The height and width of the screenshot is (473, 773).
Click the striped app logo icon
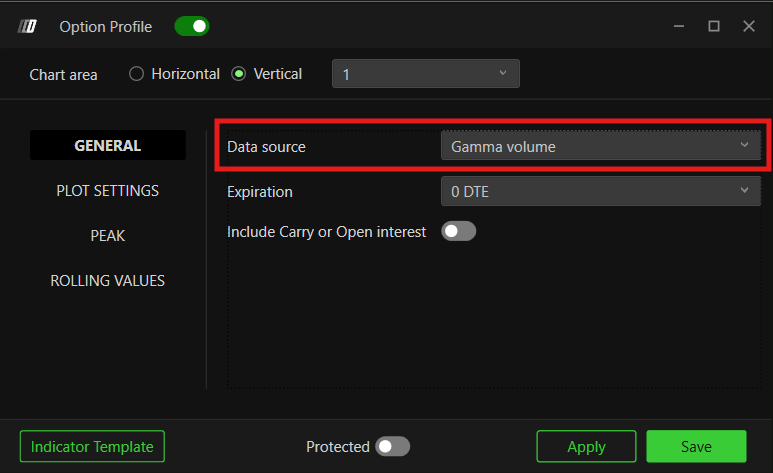[x=27, y=26]
